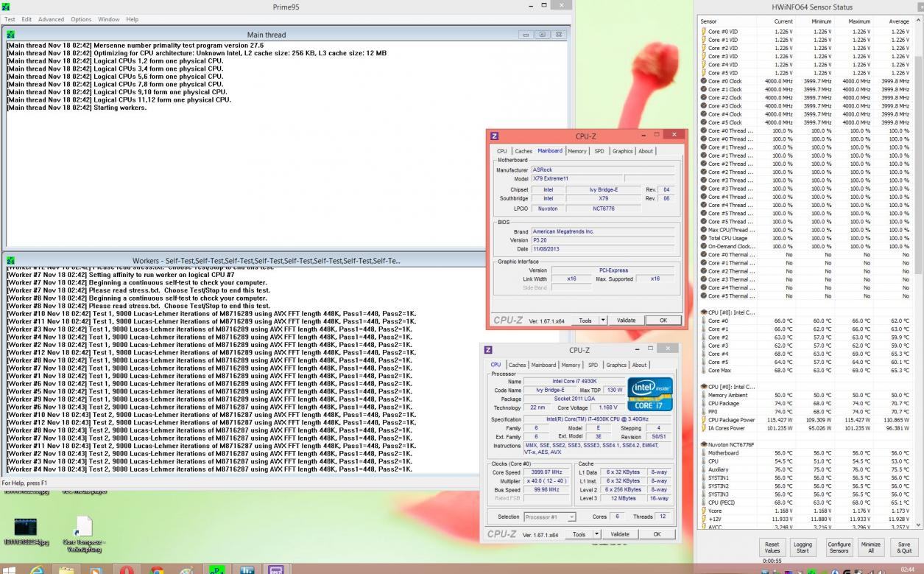Open the Test menu in Prime95
924x574 pixels.
[10, 19]
